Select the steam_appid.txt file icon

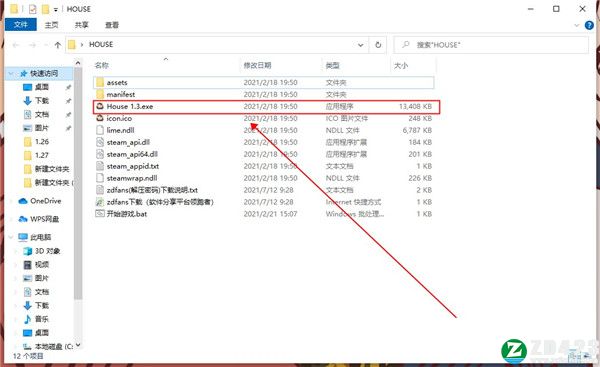(x=100, y=166)
